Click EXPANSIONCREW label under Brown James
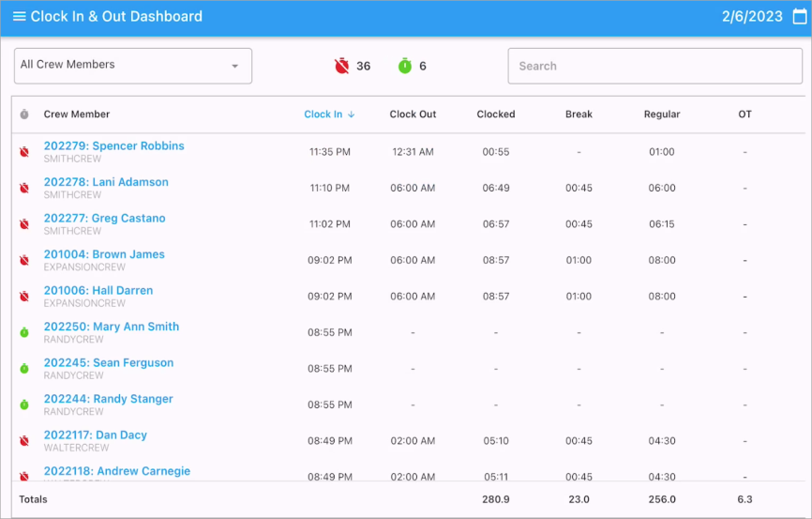Screen dimensions: 812x519 click(84, 267)
